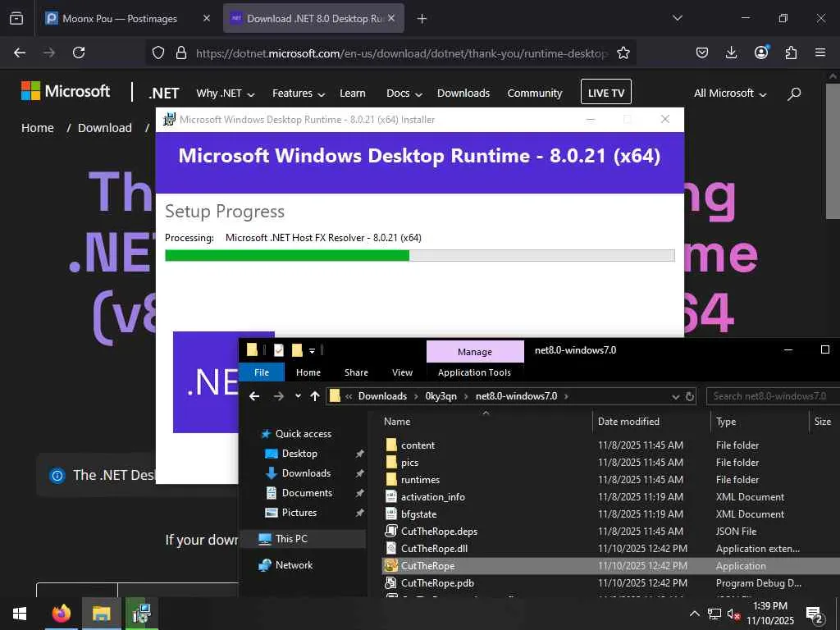This screenshot has width=840, height=630.
Task: Click the Explorer properties quick access icon
Action: [279, 350]
